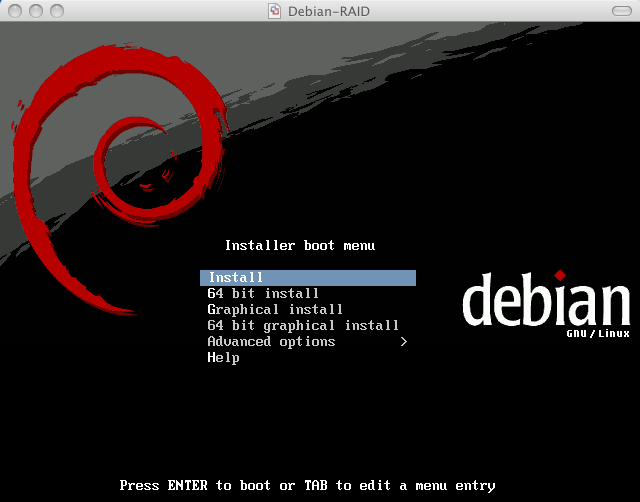Toggle the toolbar pill button in title bar
This screenshot has height=502, width=640.
click(620, 11)
